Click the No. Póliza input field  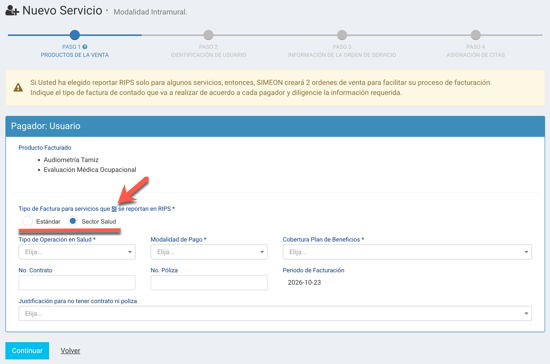(x=209, y=283)
